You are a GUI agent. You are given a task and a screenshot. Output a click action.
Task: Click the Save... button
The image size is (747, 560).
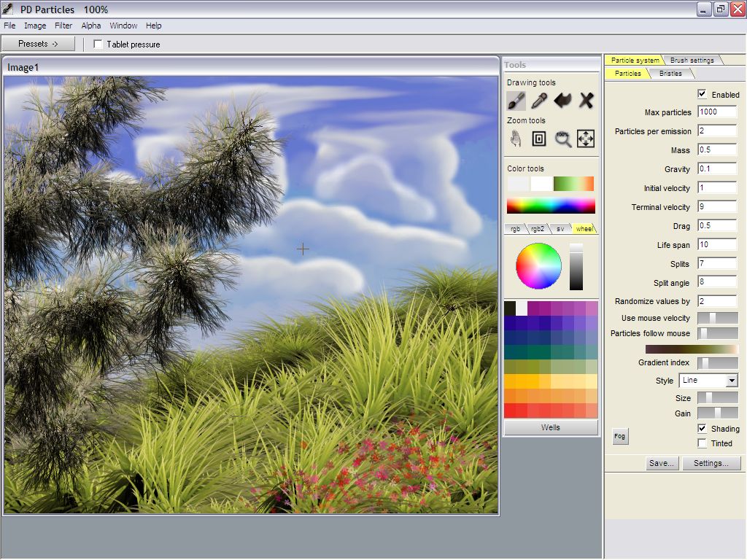point(662,463)
